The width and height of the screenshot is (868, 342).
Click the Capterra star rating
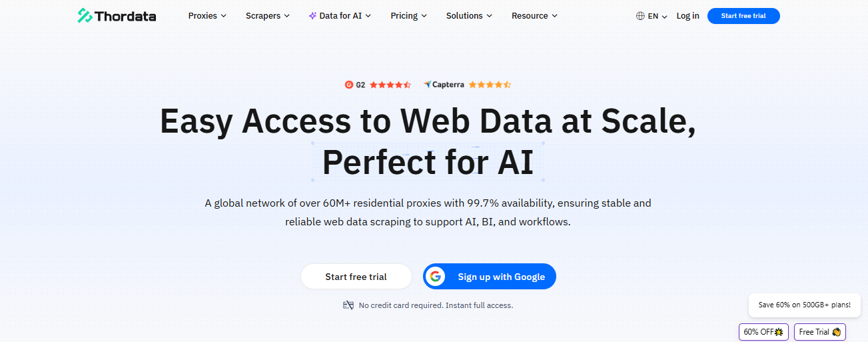490,85
